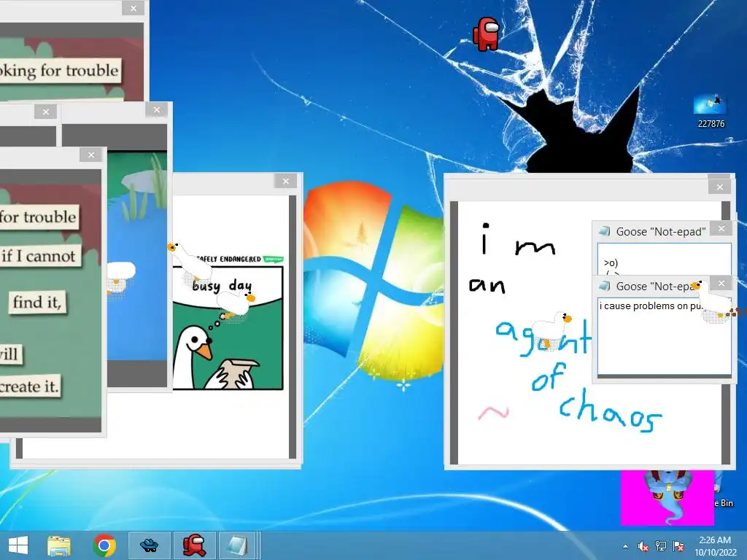This screenshot has width=747, height=560.
Task: Close the busy day comic window
Action: (x=286, y=181)
